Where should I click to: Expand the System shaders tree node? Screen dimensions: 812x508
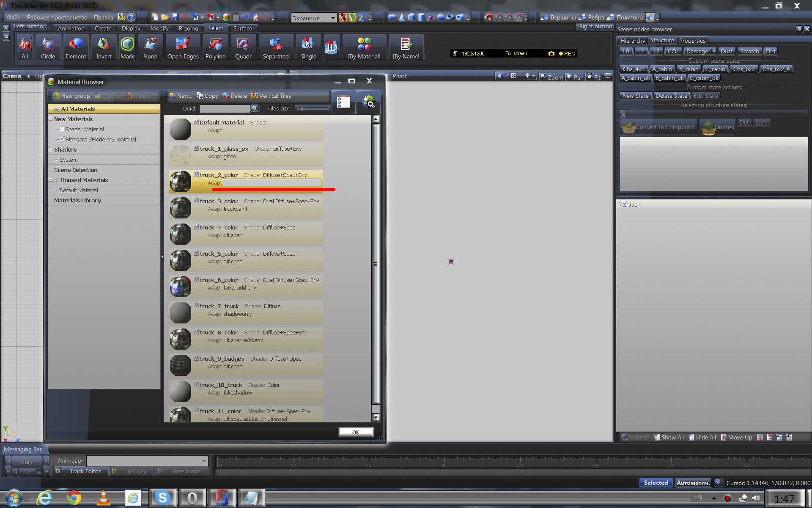[x=56, y=160]
